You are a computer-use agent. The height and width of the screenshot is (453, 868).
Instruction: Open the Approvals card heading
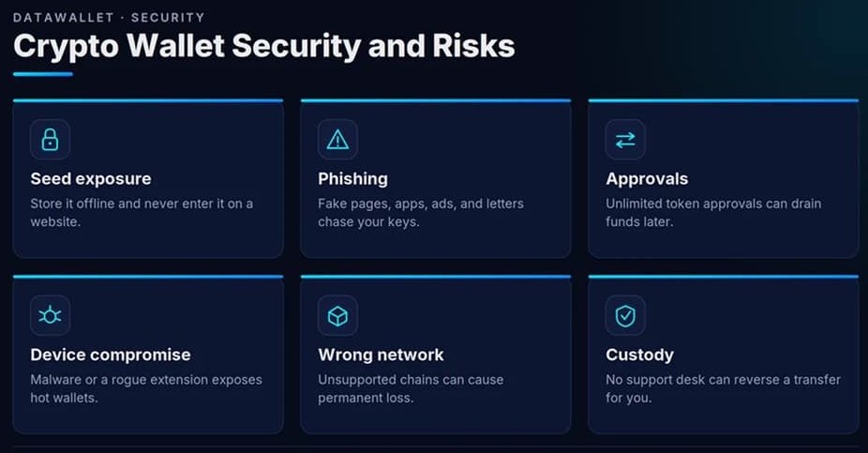point(647,179)
